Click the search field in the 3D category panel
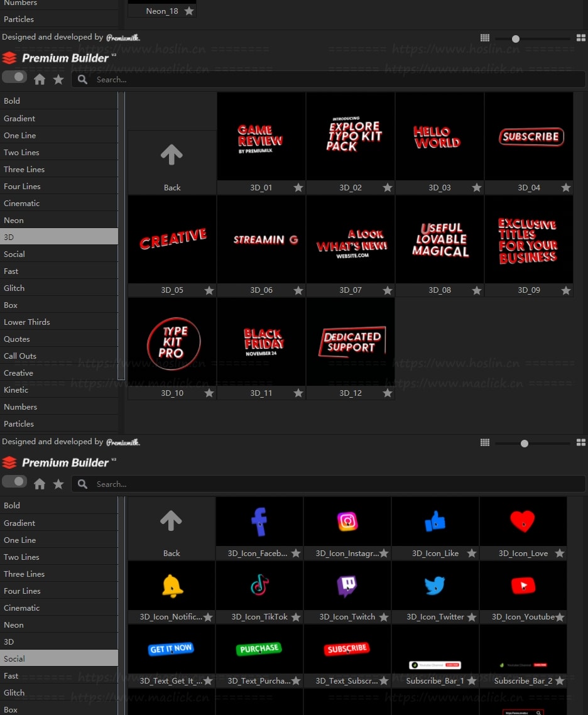This screenshot has height=715, width=588. (x=328, y=79)
